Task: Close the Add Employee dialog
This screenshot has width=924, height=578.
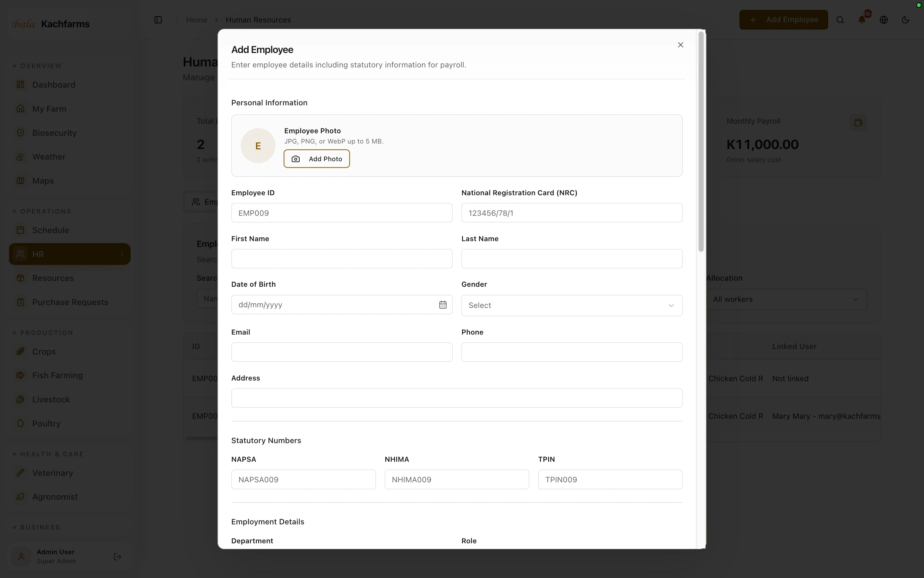Action: coord(680,45)
